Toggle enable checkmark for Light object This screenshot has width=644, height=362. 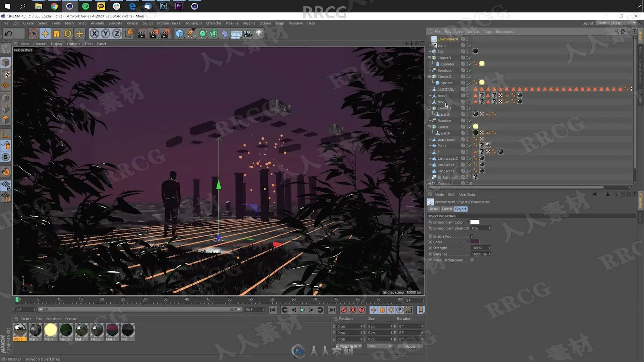pos(470,45)
